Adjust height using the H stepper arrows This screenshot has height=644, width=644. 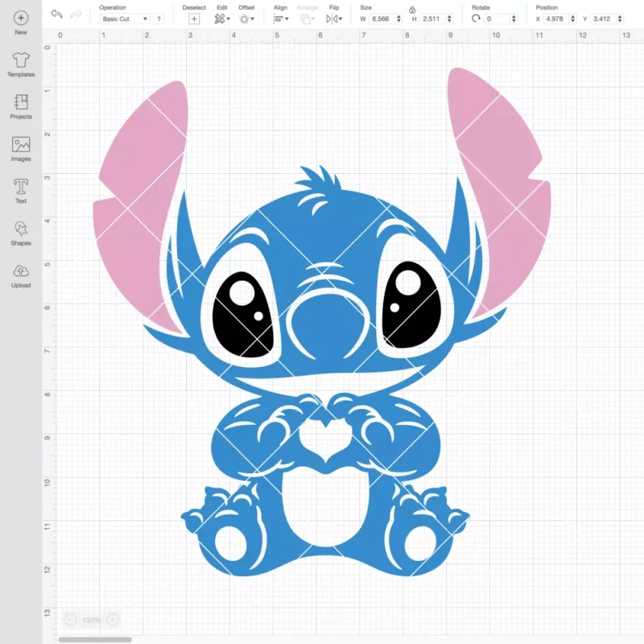coord(449,19)
